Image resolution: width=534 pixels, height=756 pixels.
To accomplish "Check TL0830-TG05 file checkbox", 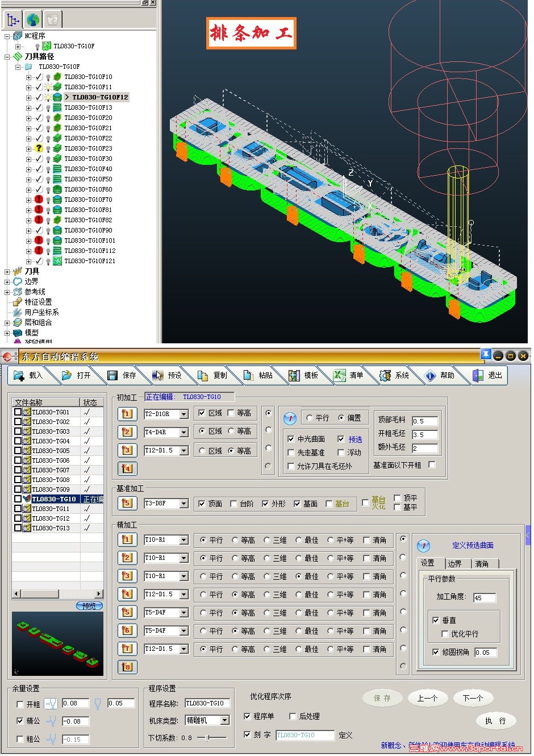I will click(x=18, y=451).
